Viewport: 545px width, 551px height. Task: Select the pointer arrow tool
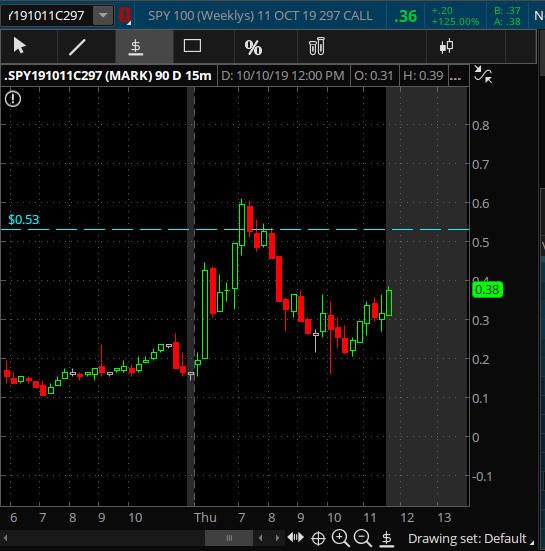click(x=19, y=46)
